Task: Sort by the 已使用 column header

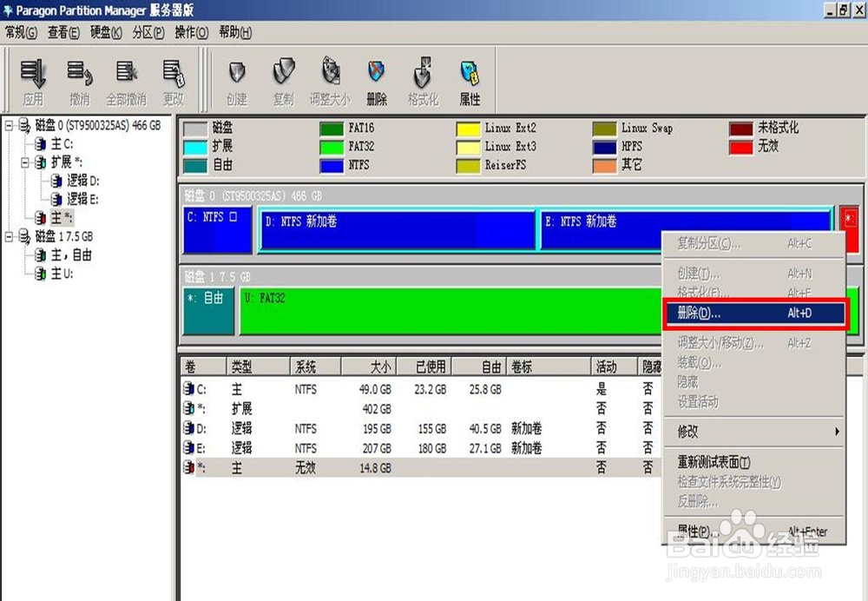Action: 424,367
